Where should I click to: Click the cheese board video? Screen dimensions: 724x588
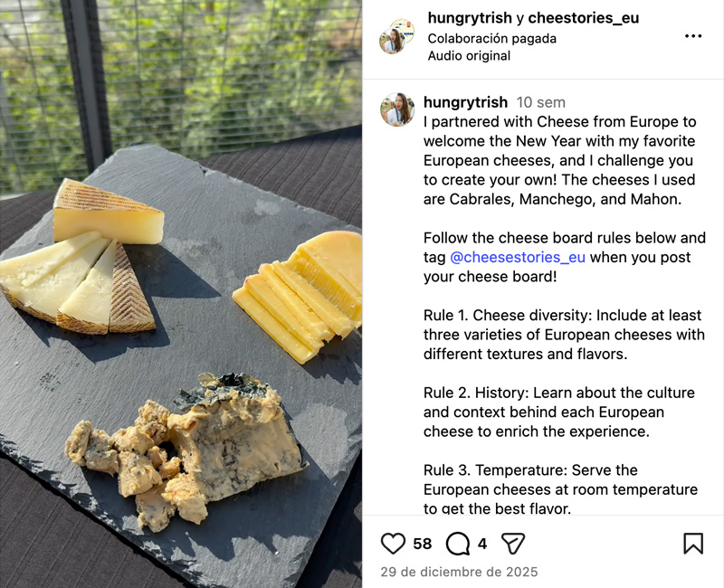click(180, 294)
